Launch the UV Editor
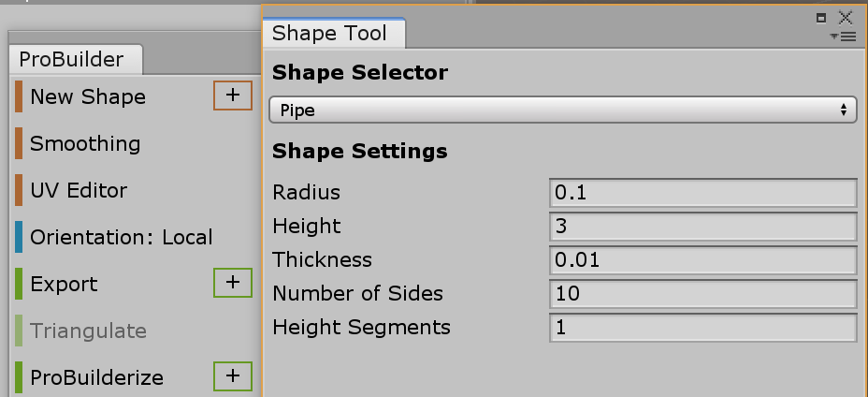Screen dimensions: 868x397 (x=79, y=190)
